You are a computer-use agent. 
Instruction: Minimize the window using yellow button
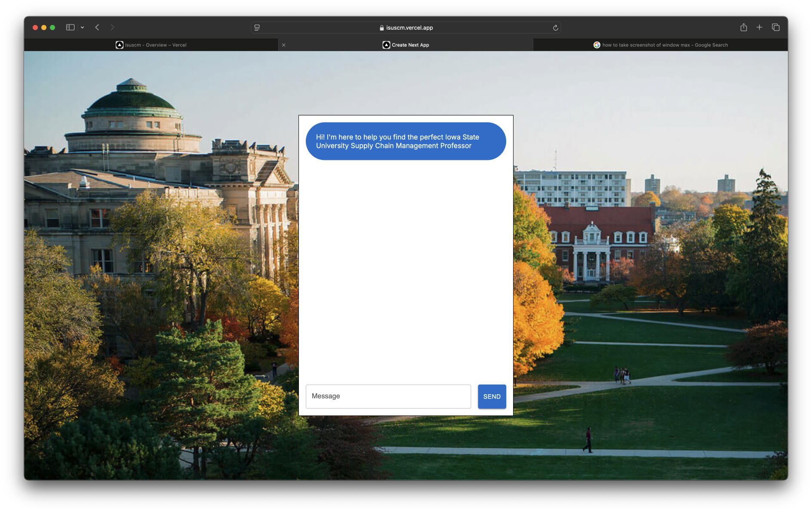point(44,28)
